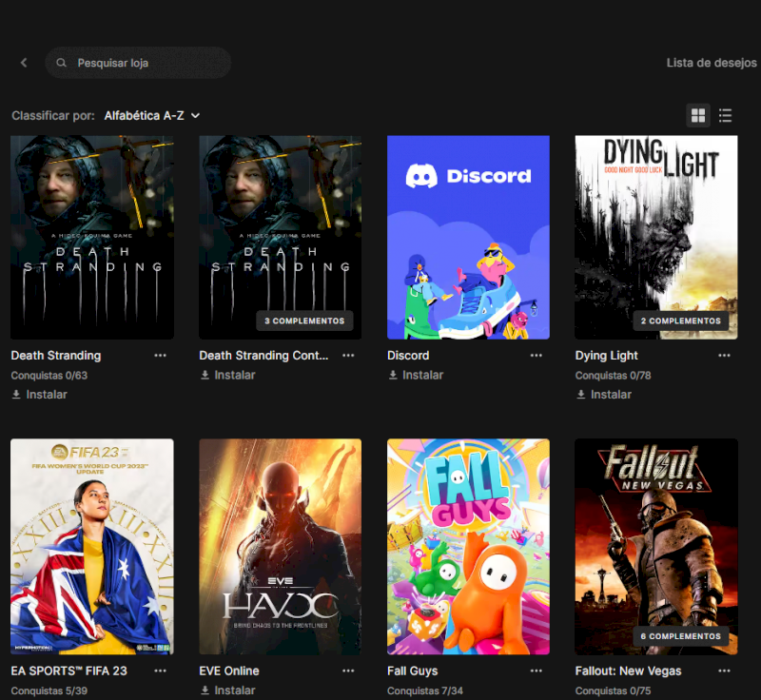Open the Fall Guys cover art
Image resolution: width=761 pixels, height=700 pixels.
tap(468, 547)
